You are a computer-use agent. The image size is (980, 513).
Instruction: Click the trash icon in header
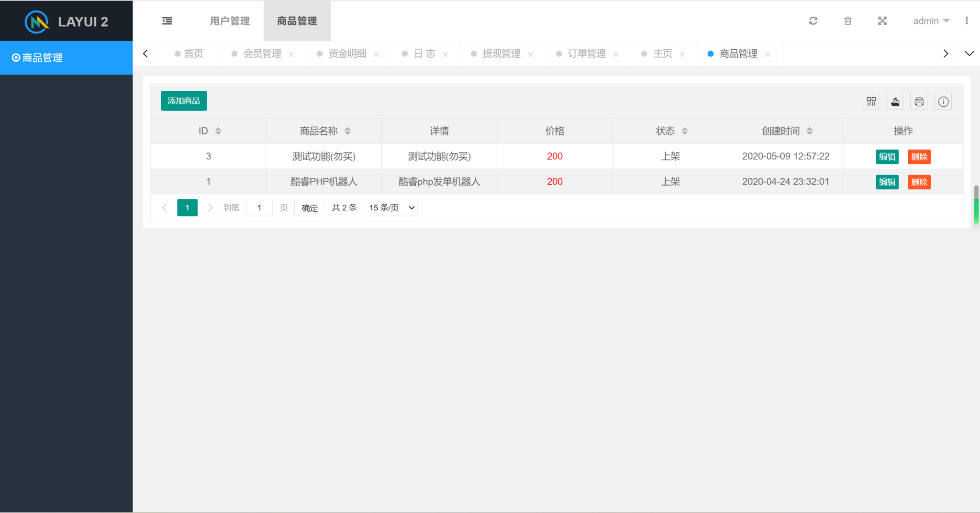point(847,21)
